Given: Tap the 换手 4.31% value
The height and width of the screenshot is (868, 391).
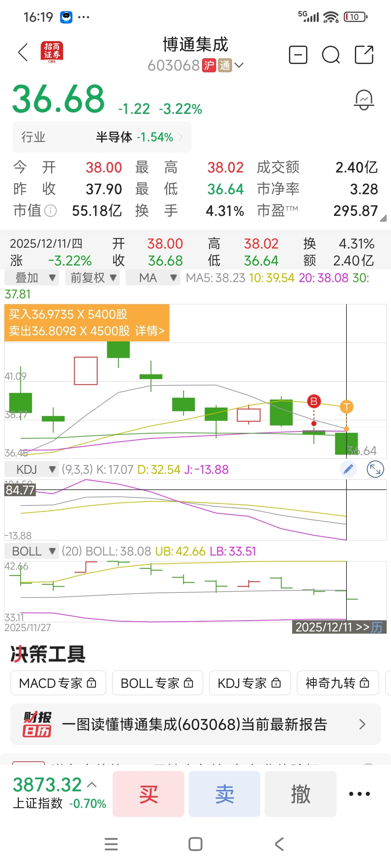Looking at the screenshot, I should [x=225, y=211].
